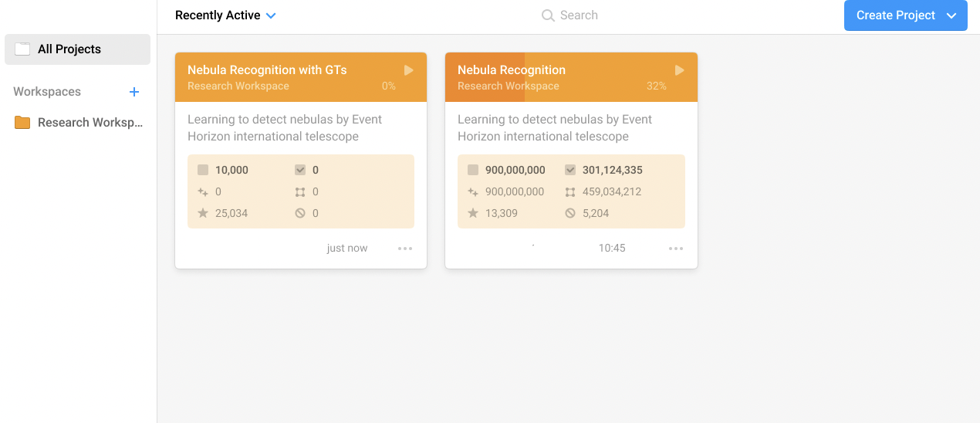Click the skipped icon next to 5,204
The height and width of the screenshot is (423, 980).
click(570, 213)
